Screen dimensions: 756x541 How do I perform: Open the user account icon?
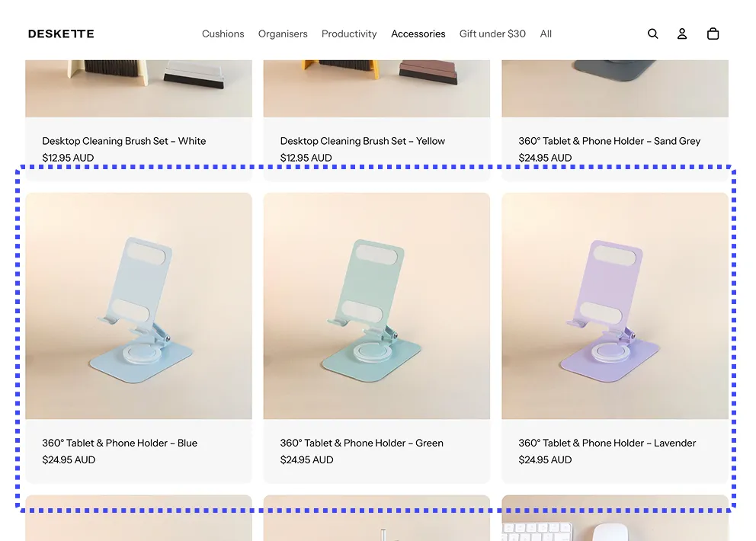682,34
